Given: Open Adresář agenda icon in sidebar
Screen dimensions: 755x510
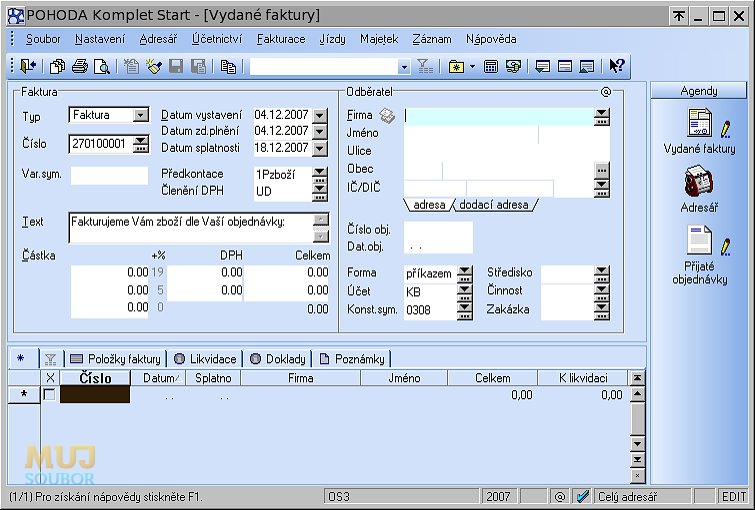Looking at the screenshot, I should 699,181.
